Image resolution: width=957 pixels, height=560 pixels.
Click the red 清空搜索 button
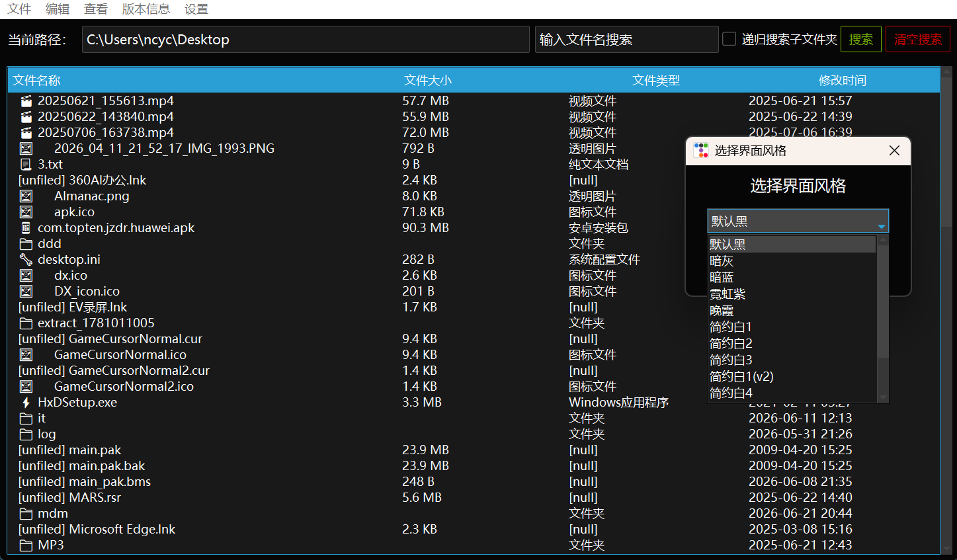tap(918, 39)
